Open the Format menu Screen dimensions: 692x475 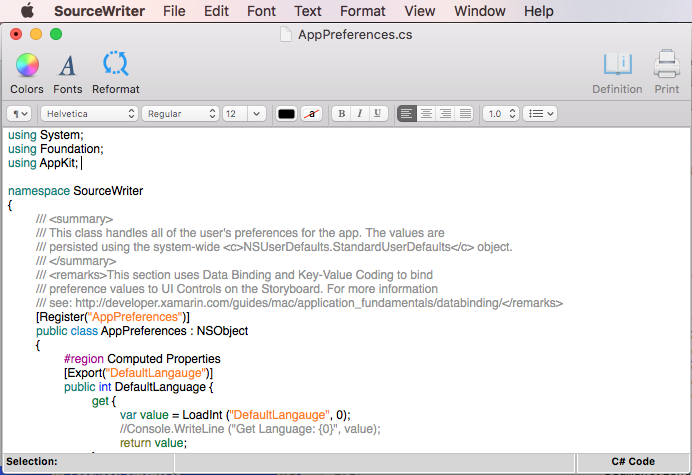point(362,11)
